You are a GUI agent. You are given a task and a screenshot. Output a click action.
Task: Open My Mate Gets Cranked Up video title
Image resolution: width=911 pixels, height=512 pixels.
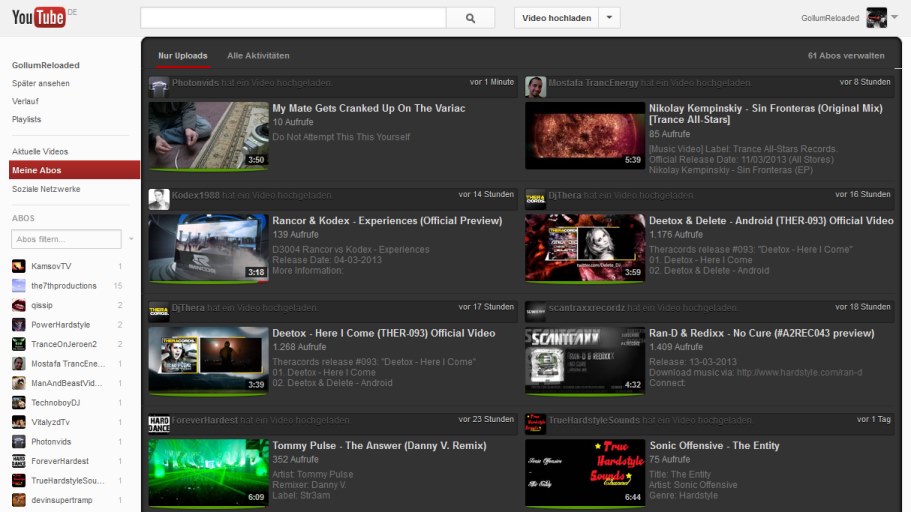point(368,108)
